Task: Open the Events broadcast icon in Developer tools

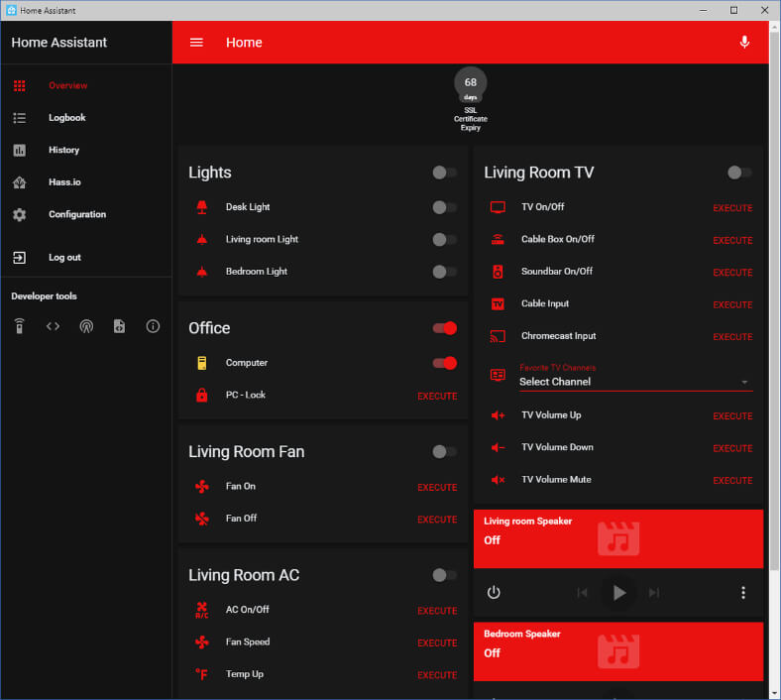Action: pyautogui.click(x=86, y=326)
